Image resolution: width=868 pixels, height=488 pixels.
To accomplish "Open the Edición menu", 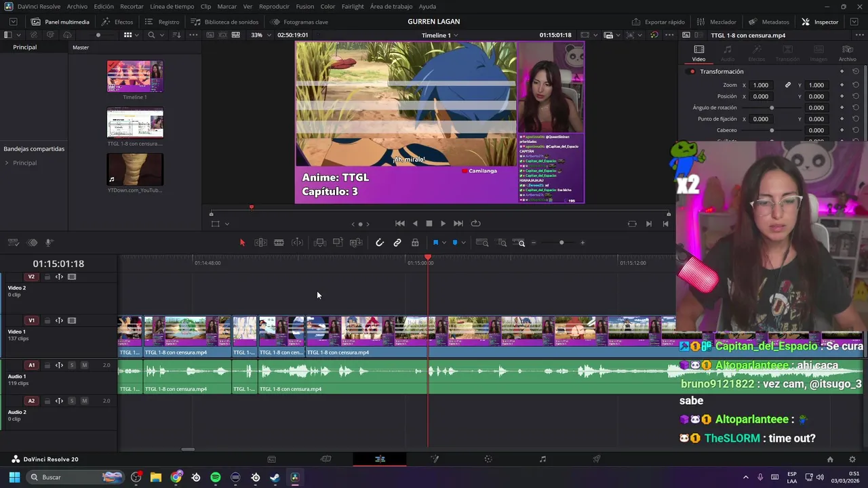I will point(104,6).
